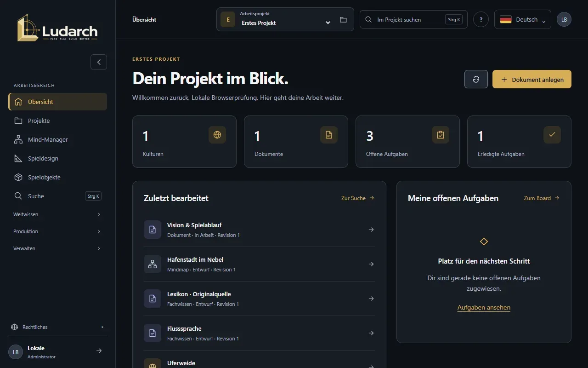Viewport: 588px width, 368px height.
Task: Click the arrow on Vision & Spielablauf row
Action: (371, 230)
